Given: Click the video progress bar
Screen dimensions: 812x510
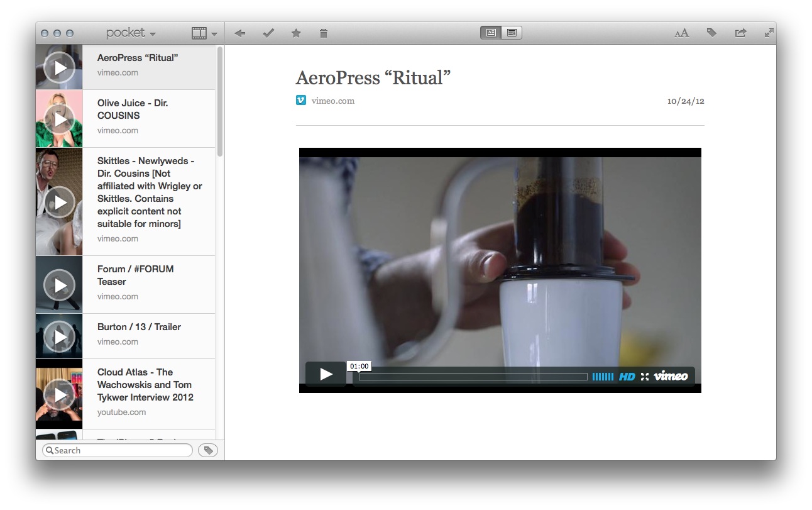Looking at the screenshot, I should (473, 377).
